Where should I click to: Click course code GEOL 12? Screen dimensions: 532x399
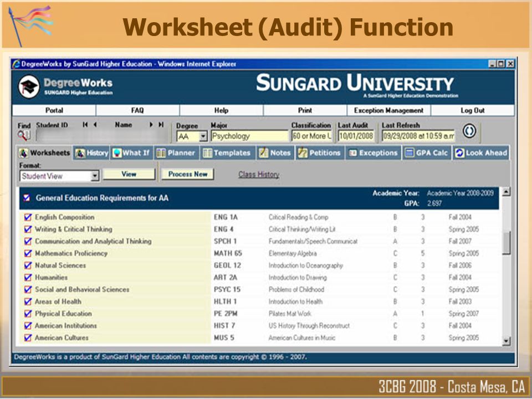(227, 265)
